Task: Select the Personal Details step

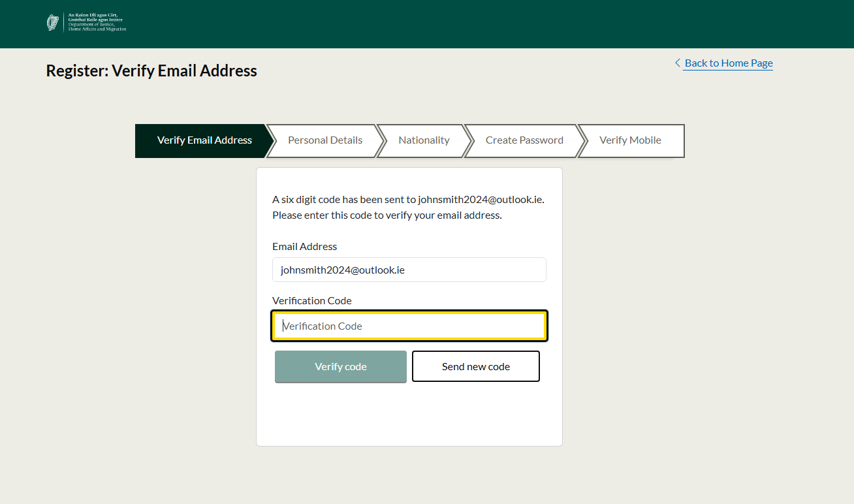Action: click(x=325, y=140)
